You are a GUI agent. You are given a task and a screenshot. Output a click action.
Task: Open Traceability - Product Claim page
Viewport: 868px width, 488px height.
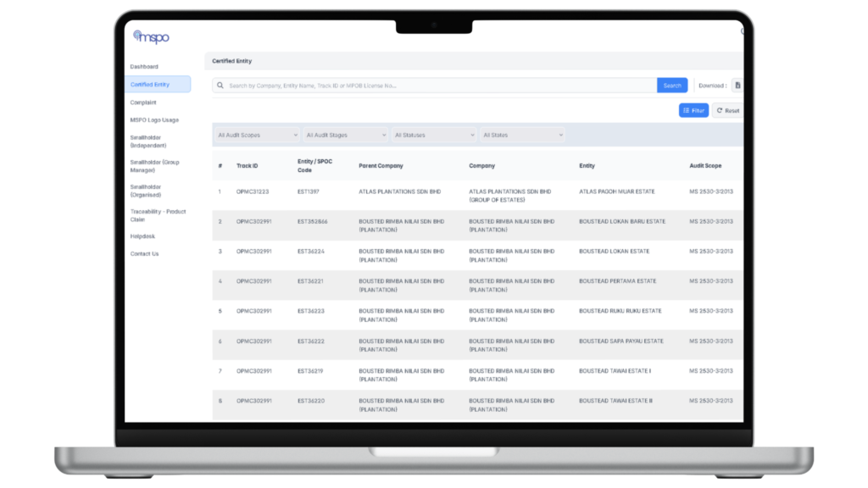click(x=158, y=215)
